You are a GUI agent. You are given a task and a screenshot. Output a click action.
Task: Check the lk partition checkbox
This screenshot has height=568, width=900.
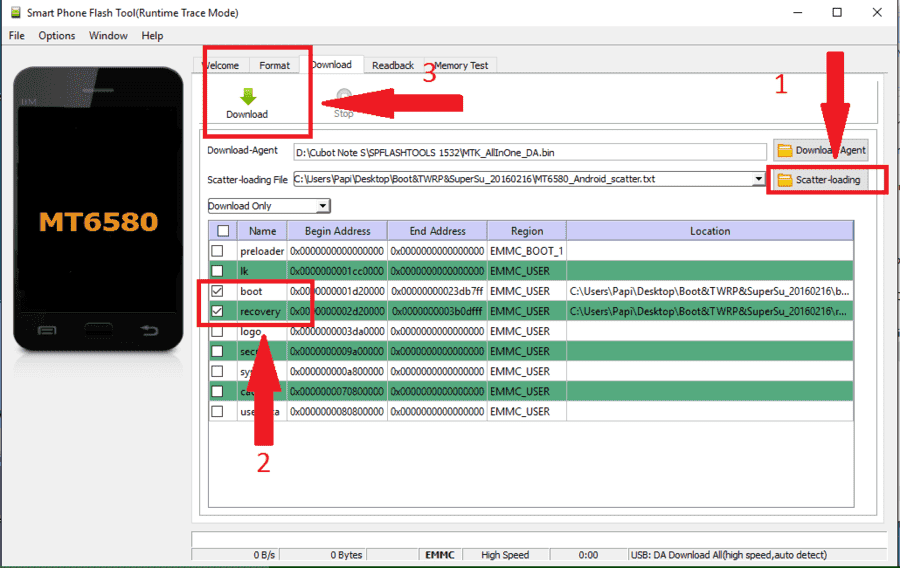click(x=217, y=271)
